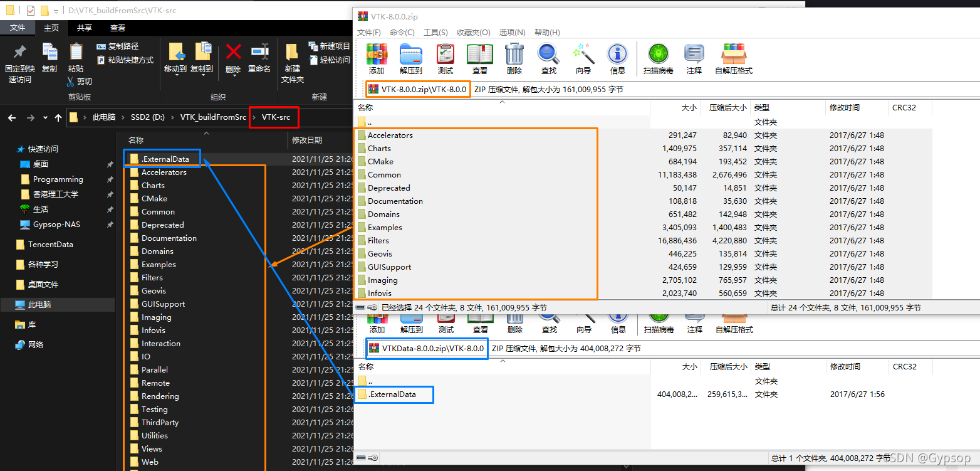This screenshot has height=471, width=980.
Task: Click Paste shortcut (粘贴快捷方式) in ribbon
Action: point(125,60)
